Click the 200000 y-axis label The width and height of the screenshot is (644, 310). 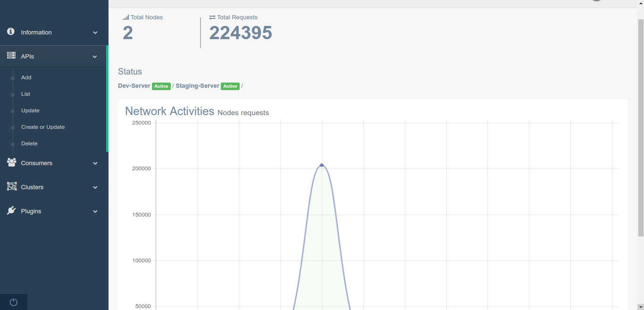(142, 169)
